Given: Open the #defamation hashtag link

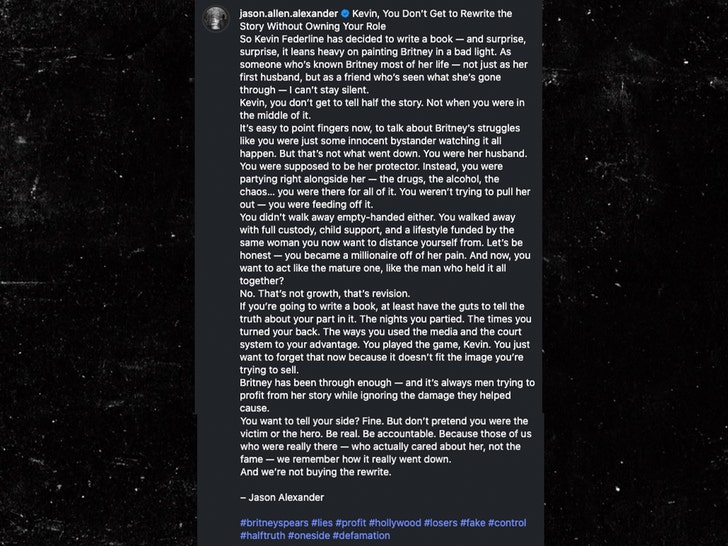Looking at the screenshot, I should (x=362, y=536).
